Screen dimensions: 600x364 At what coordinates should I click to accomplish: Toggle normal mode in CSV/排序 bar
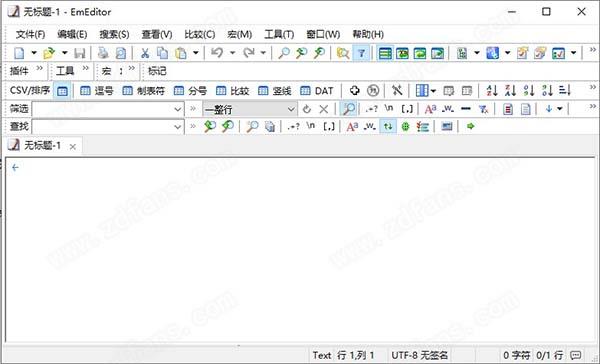coord(62,91)
